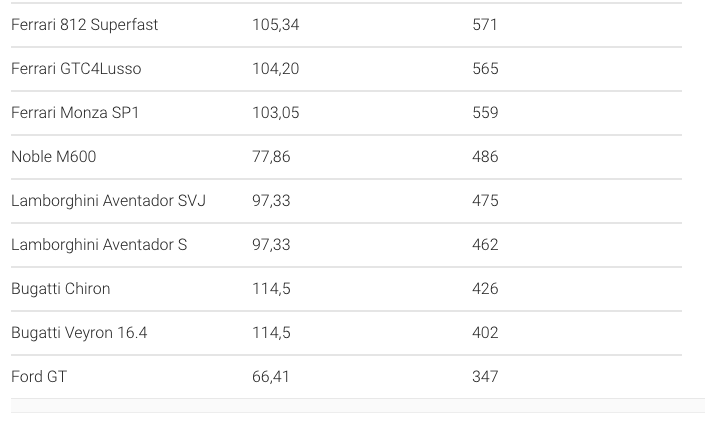Screen dimensions: 705x424
Task: Click the Lamborghini Aventador S entry
Action: click(99, 245)
